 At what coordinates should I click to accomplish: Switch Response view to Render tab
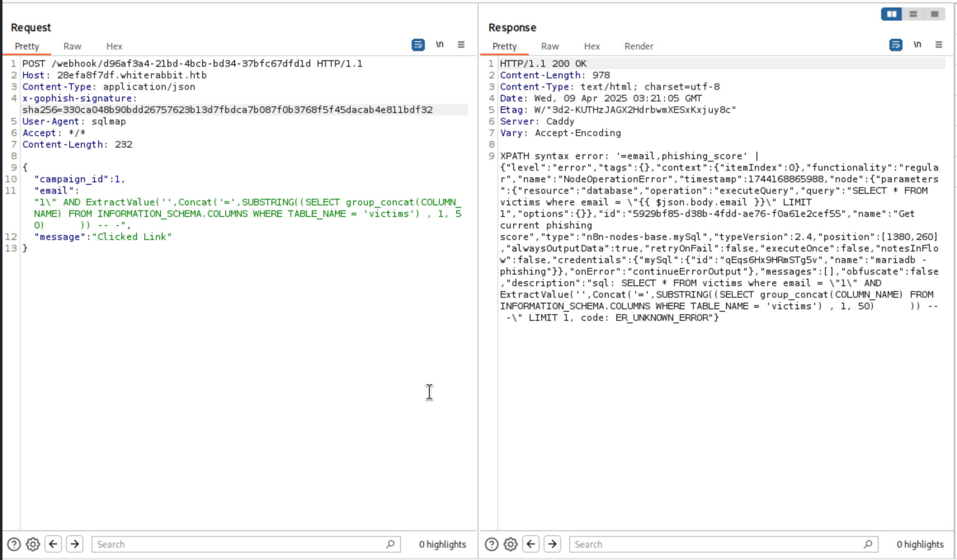(639, 46)
